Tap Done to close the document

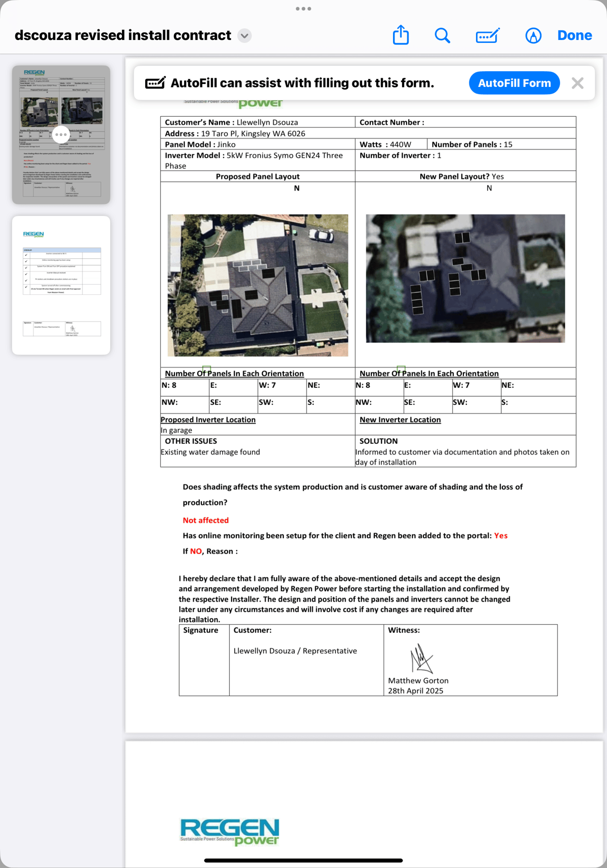coord(575,35)
